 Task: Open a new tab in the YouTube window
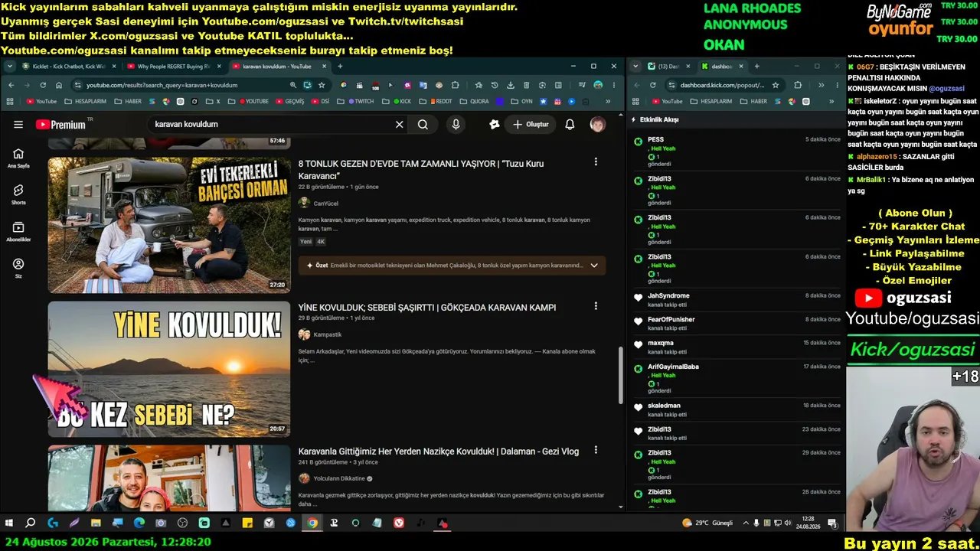[x=341, y=67]
